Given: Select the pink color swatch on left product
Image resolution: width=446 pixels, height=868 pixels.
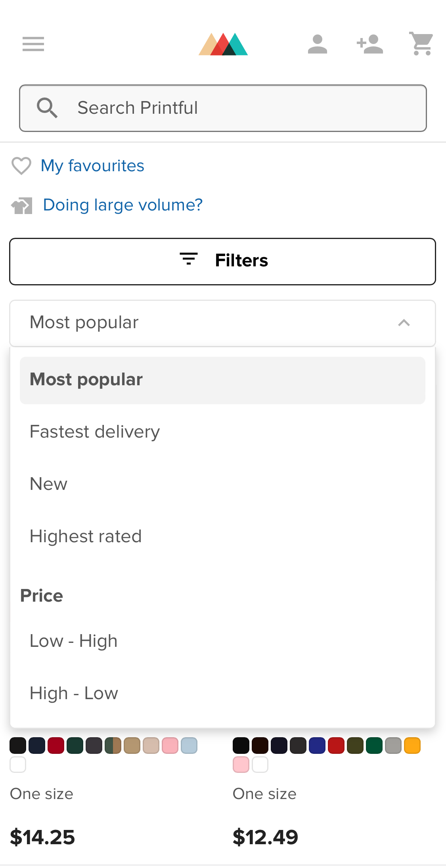Looking at the screenshot, I should [x=170, y=746].
